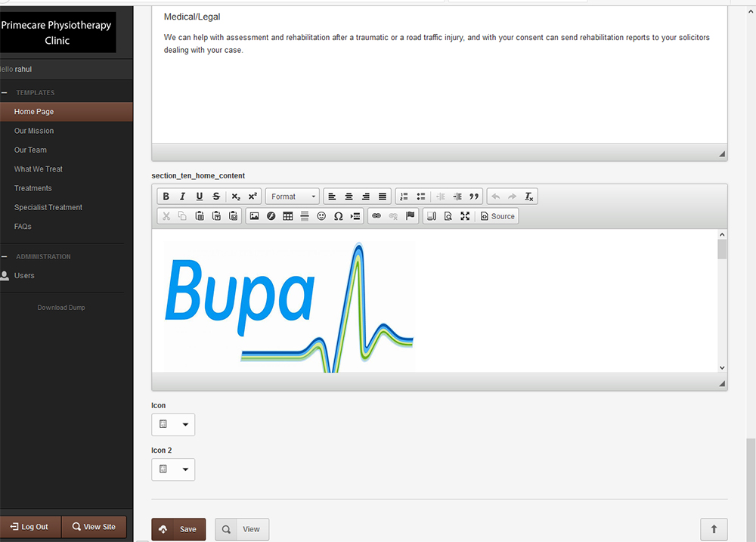Click the View button
756x542 pixels.
click(242, 529)
